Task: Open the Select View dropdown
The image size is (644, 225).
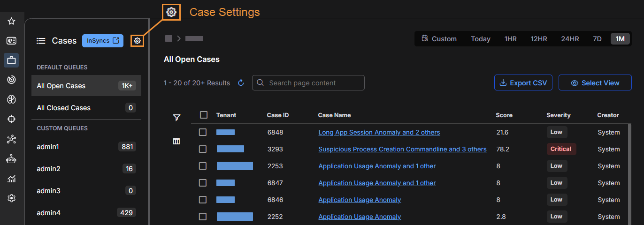Action: [x=595, y=83]
